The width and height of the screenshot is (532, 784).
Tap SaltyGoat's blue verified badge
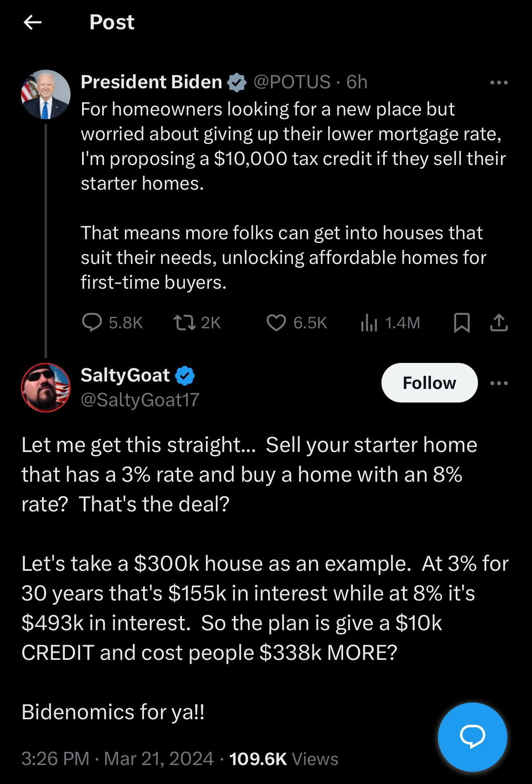185,376
